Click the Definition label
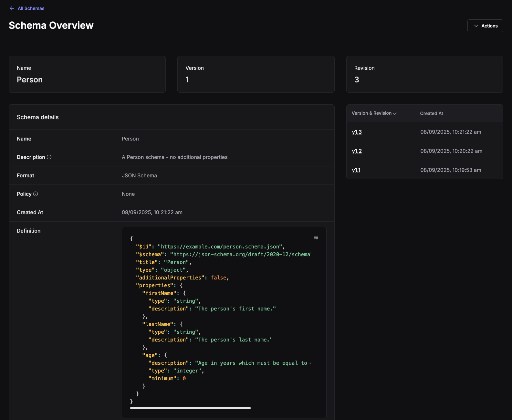This screenshot has width=512, height=420. click(29, 231)
